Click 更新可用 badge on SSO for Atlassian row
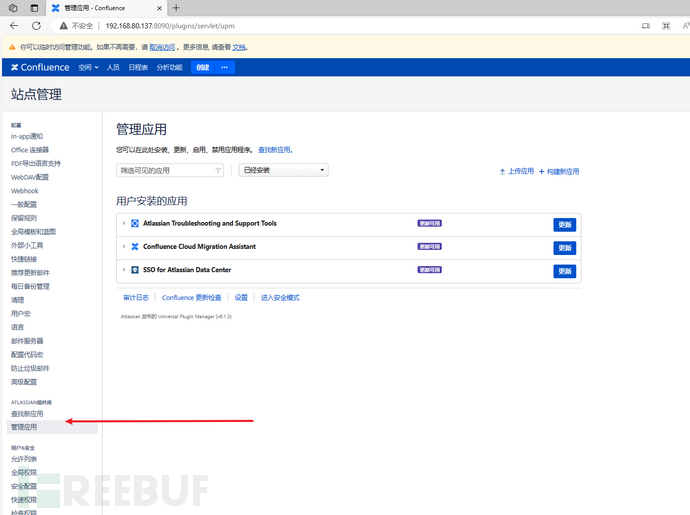Viewport: 690px width, 515px height. click(429, 270)
